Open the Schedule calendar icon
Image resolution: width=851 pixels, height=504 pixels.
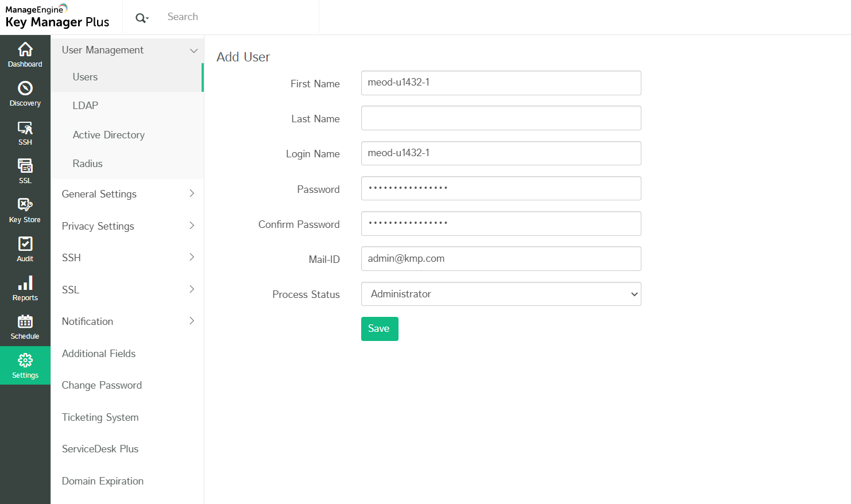click(x=25, y=322)
